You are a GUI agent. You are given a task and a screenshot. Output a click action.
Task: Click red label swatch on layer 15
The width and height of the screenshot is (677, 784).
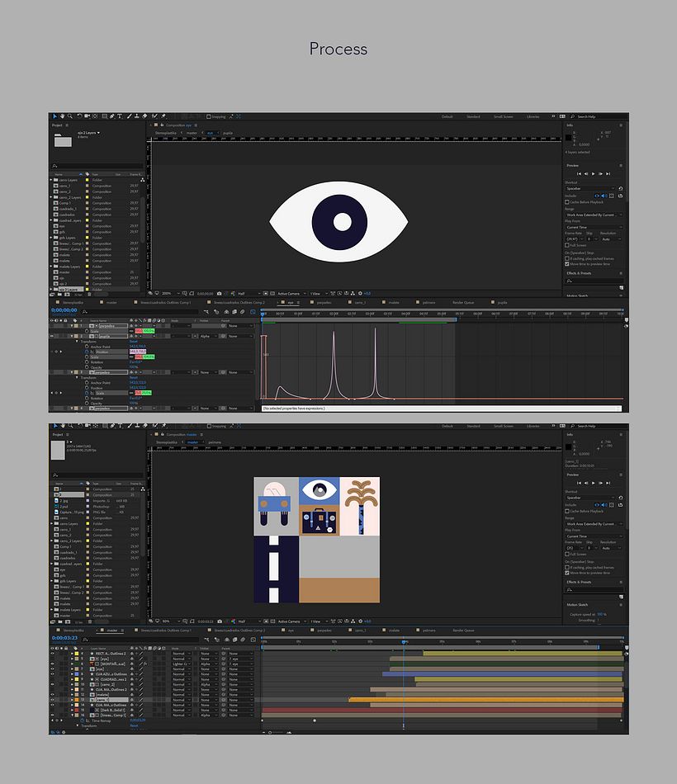coord(77,710)
